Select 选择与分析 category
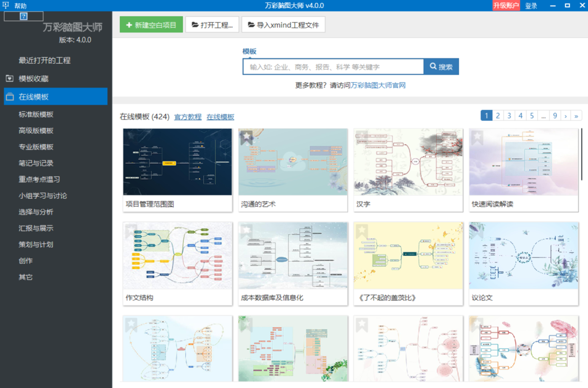Image resolution: width=588 pixels, height=388 pixels. (36, 212)
